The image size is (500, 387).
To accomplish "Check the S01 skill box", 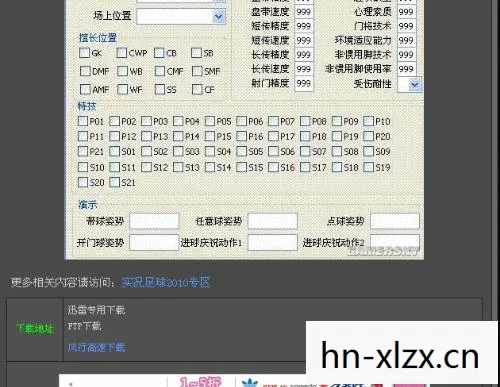I will pos(114,151).
